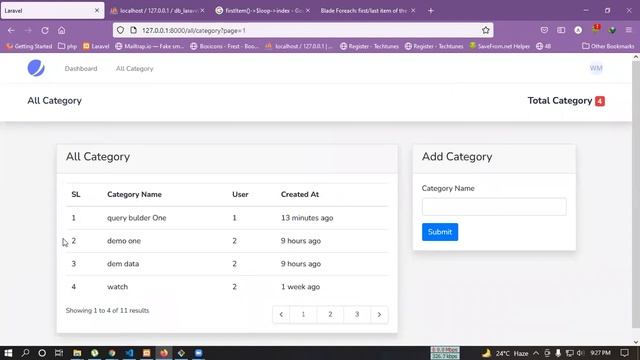Go back with the browser back arrow
The height and width of the screenshot is (360, 640).
[11, 30]
